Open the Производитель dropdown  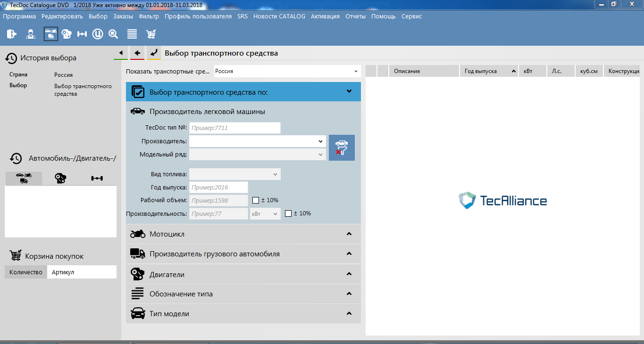tap(258, 141)
